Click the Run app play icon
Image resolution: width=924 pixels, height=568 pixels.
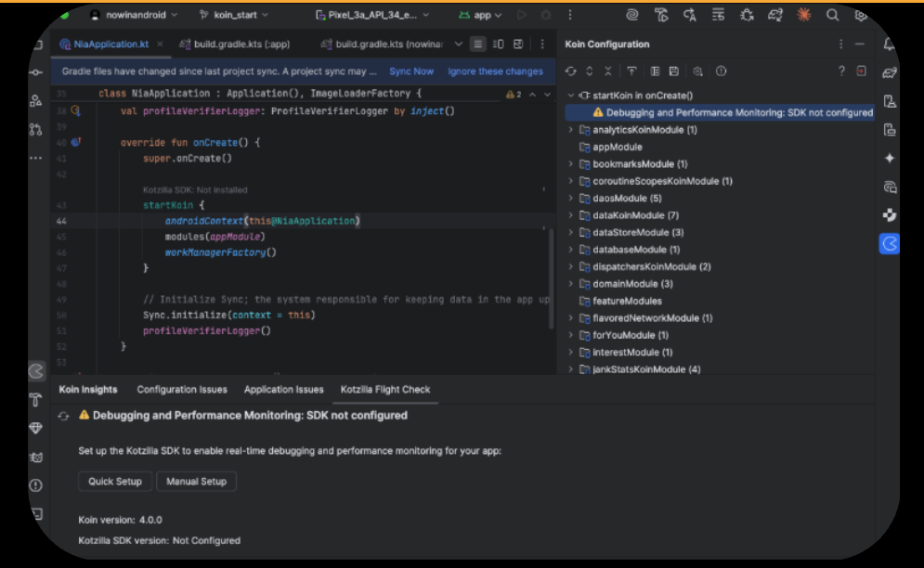pos(522,15)
